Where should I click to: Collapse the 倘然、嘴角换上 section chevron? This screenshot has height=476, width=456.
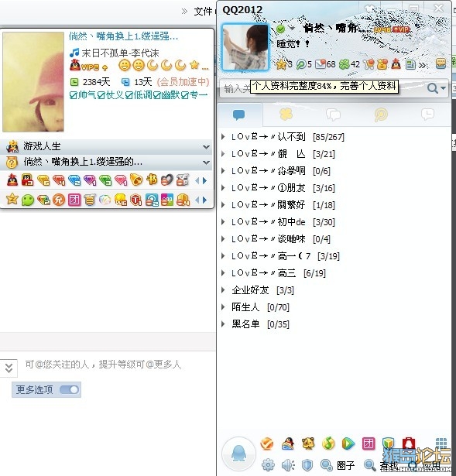[207, 163]
